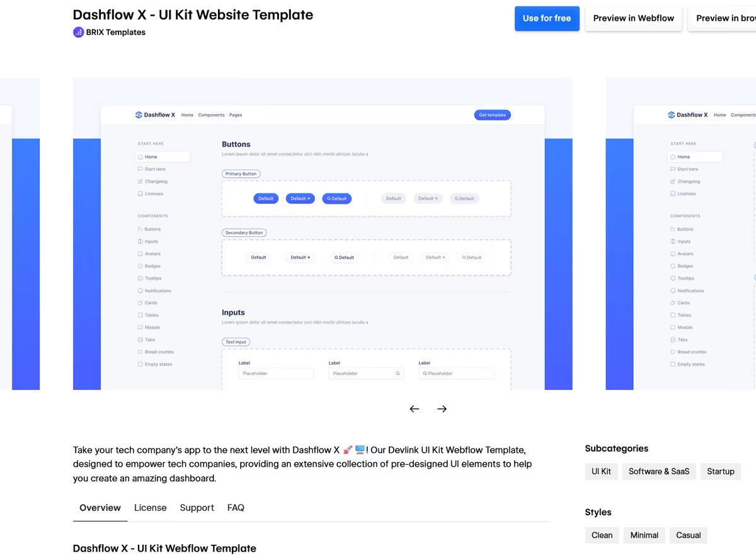Open Pages from the preview navbar

[x=235, y=115]
